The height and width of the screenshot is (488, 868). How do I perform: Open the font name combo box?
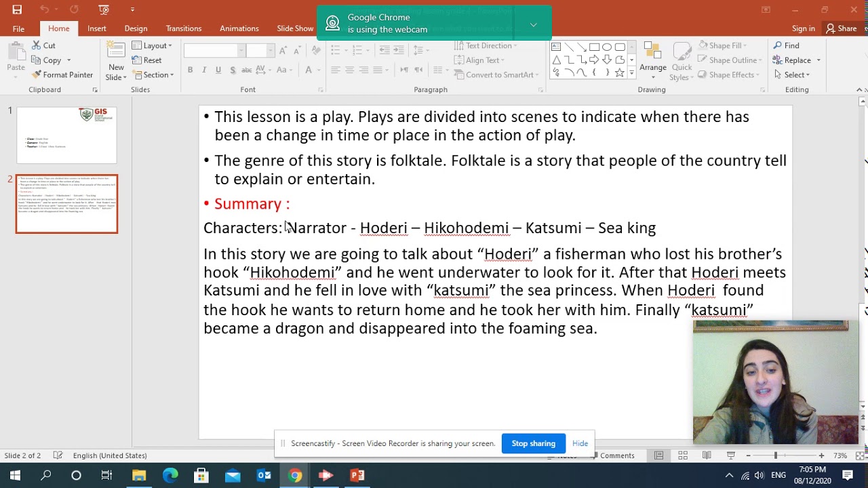point(214,50)
